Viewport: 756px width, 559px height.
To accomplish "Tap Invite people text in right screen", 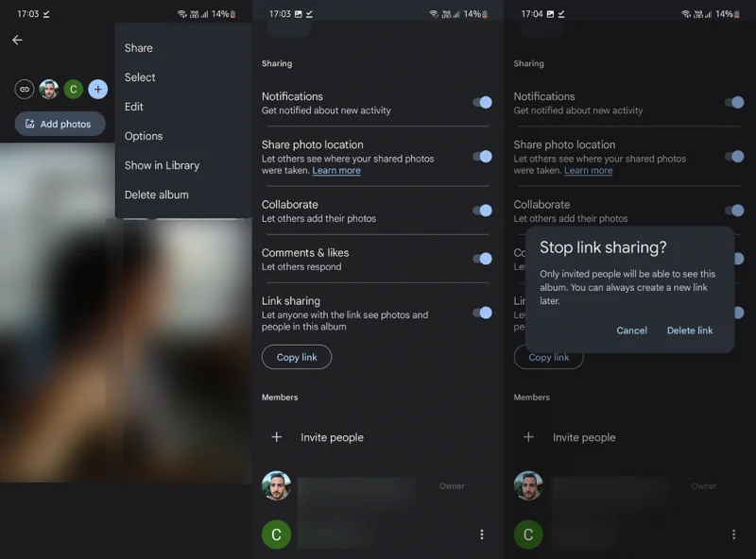I will [x=584, y=437].
